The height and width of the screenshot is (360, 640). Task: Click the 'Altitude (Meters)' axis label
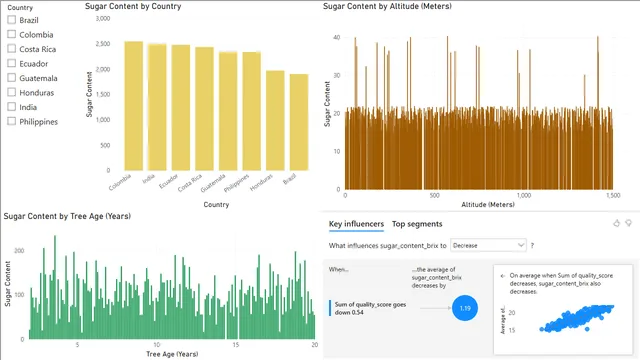[x=488, y=204]
